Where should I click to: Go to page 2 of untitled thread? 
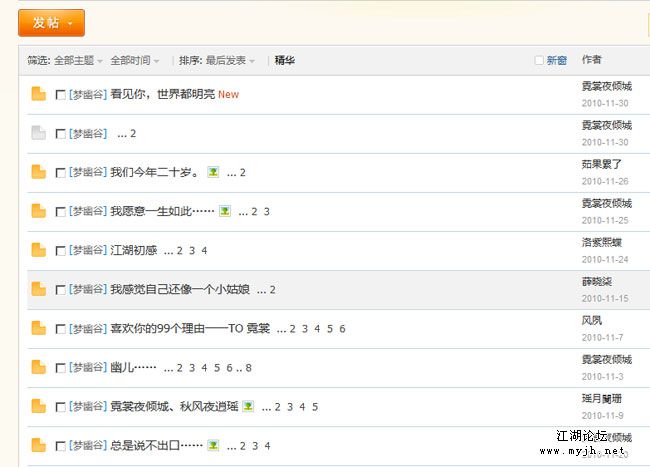[133, 133]
